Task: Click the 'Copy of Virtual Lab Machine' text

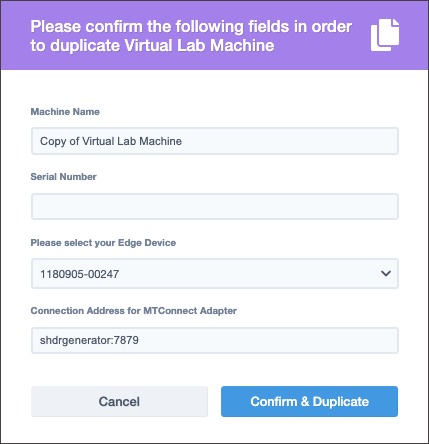Action: [111, 141]
